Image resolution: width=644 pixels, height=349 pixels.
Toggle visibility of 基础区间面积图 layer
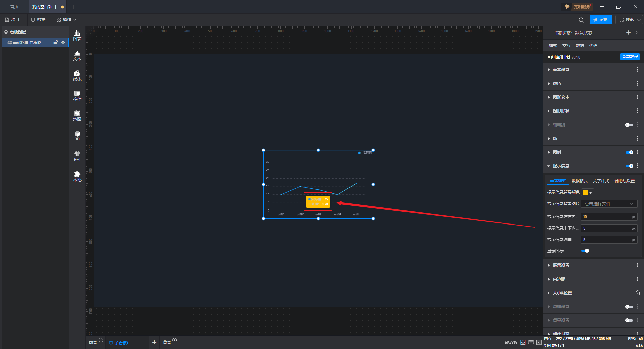pyautogui.click(x=63, y=42)
